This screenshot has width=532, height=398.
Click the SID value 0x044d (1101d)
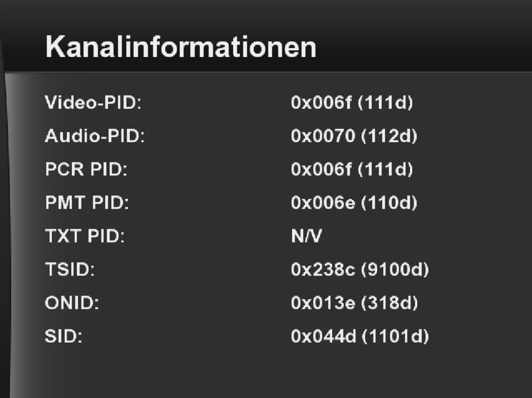coord(359,336)
